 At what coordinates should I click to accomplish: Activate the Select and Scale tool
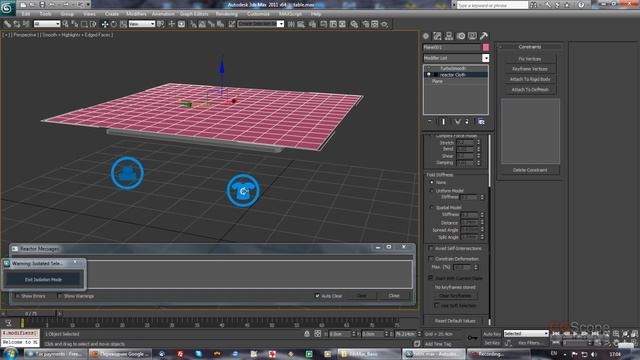point(123,24)
